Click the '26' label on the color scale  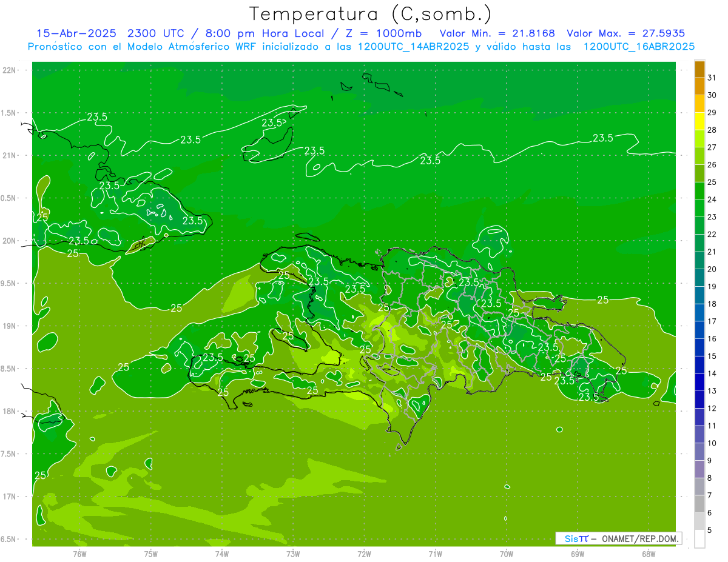pos(712,164)
